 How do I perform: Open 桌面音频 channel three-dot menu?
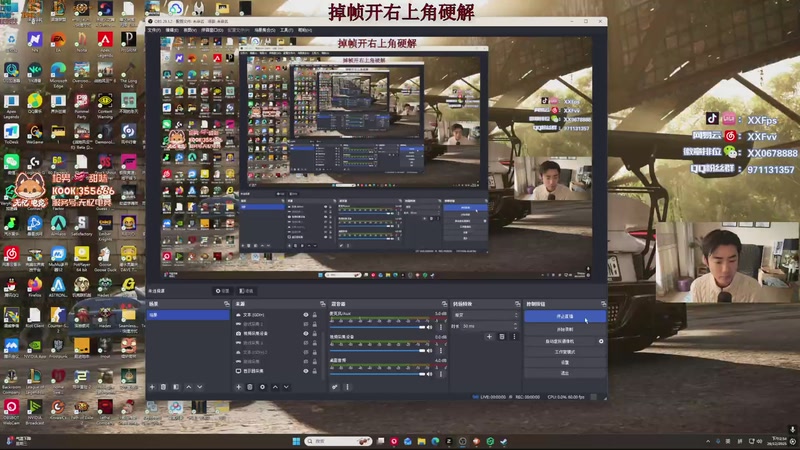(441, 374)
